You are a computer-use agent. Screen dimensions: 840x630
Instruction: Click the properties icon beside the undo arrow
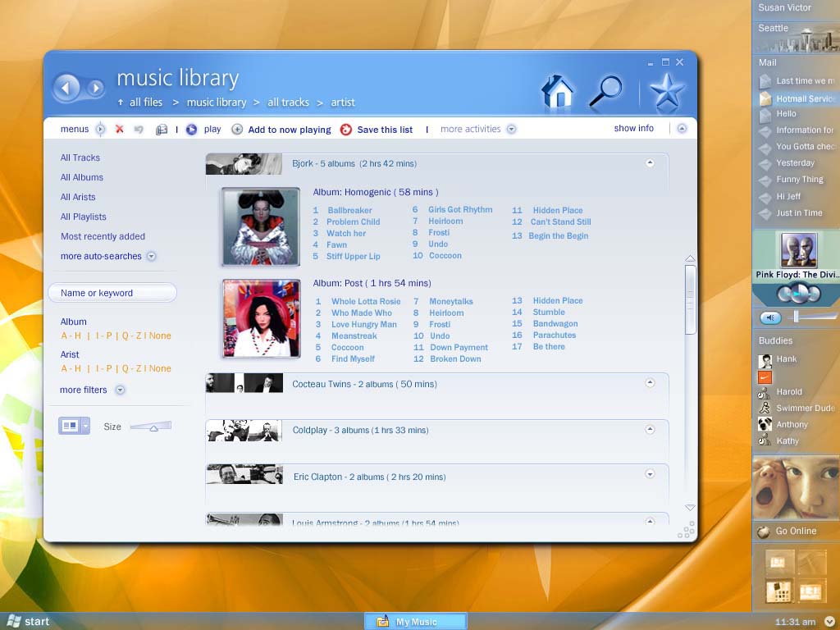pos(162,130)
